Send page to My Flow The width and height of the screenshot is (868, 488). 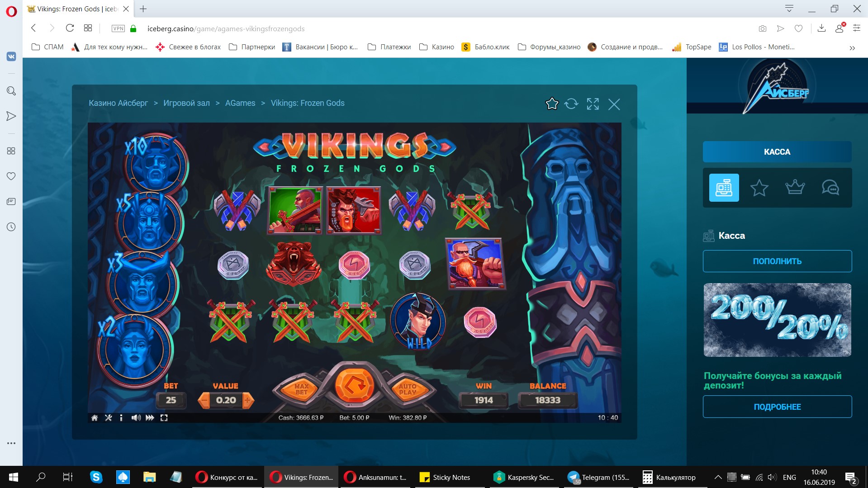[x=781, y=28]
